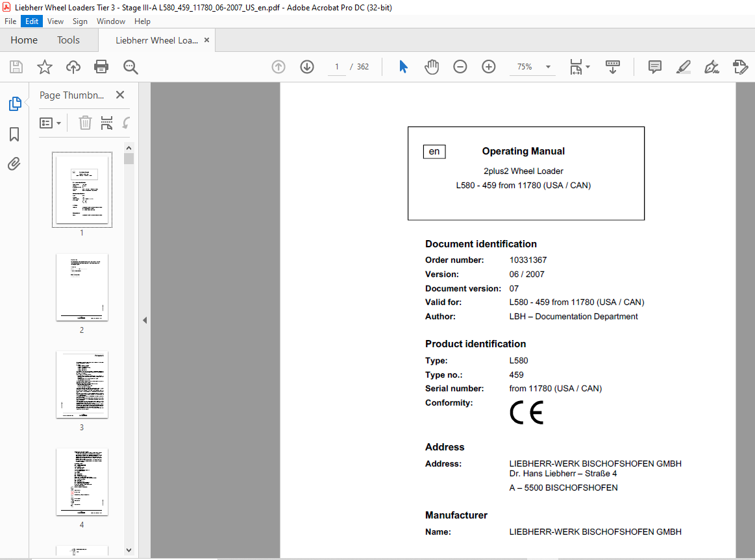Click the 'Document identification' heading

pyautogui.click(x=481, y=244)
